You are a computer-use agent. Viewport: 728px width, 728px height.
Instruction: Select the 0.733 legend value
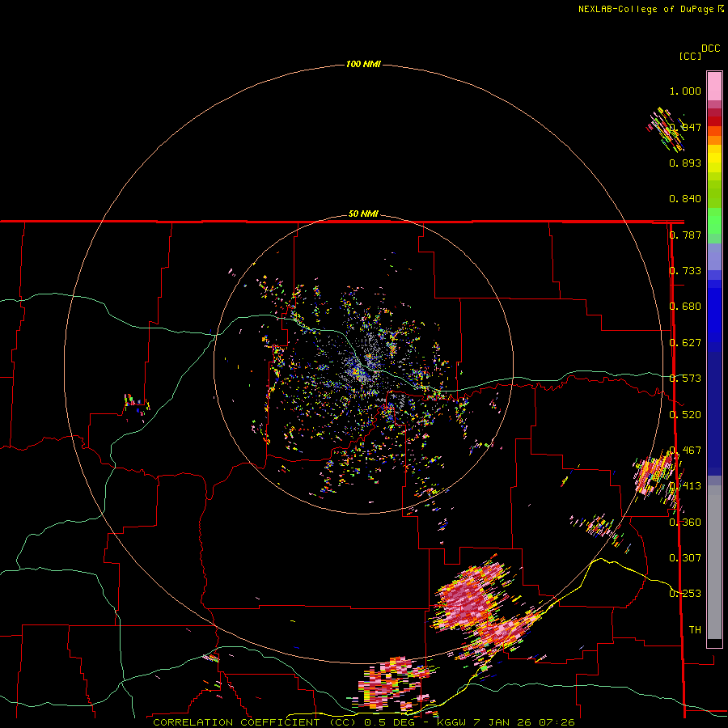(x=685, y=271)
